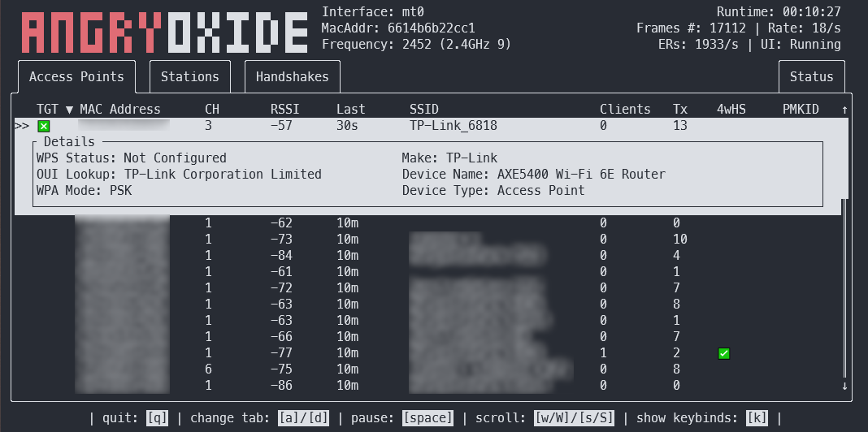The image size is (868, 432).
Task: Click the green 4wHS handshake checkmark
Action: click(723, 353)
